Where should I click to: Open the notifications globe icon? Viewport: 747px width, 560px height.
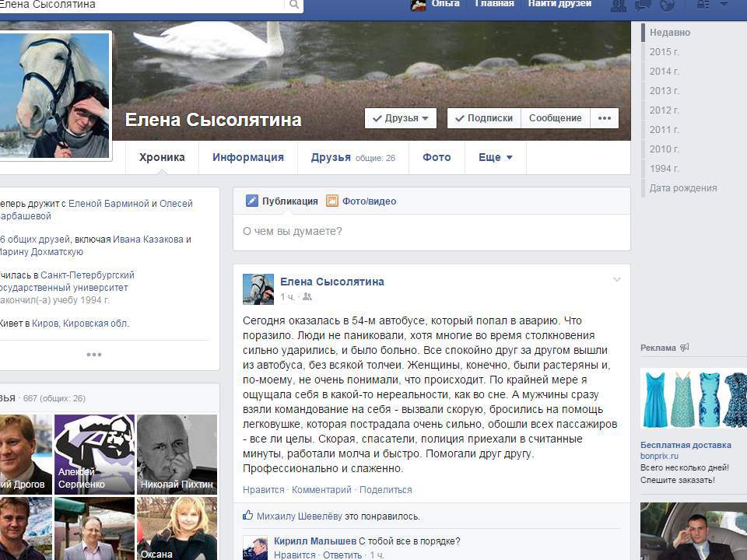pos(666,5)
